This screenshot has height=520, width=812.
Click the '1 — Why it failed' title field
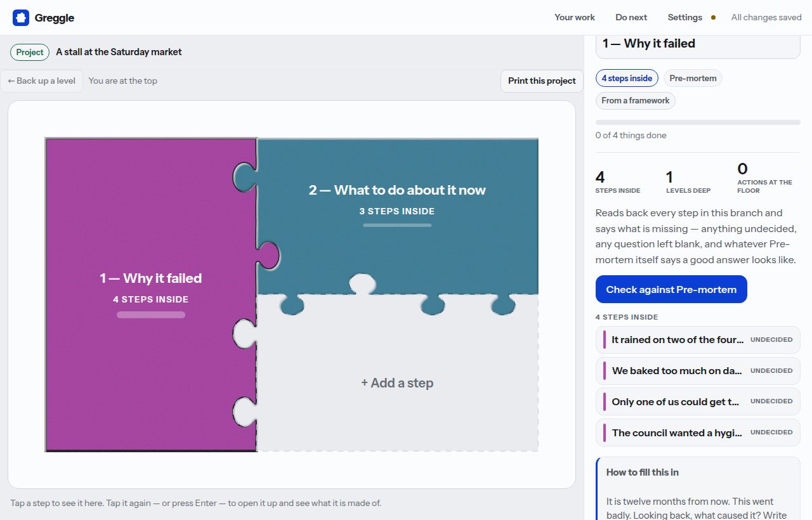pyautogui.click(x=698, y=44)
